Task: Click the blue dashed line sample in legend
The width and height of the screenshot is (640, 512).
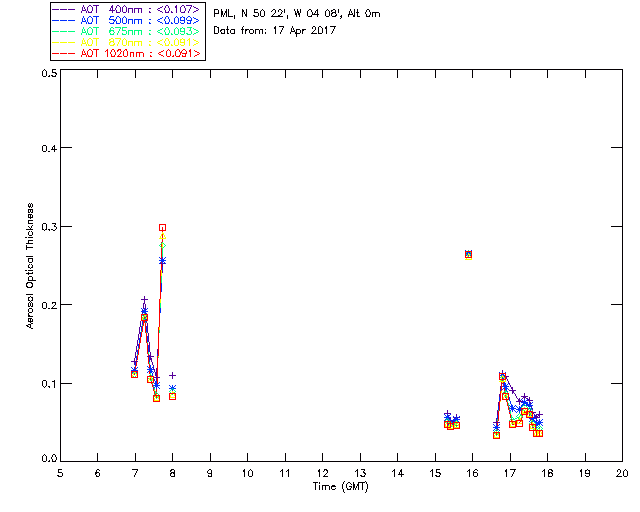Action: (x=64, y=20)
